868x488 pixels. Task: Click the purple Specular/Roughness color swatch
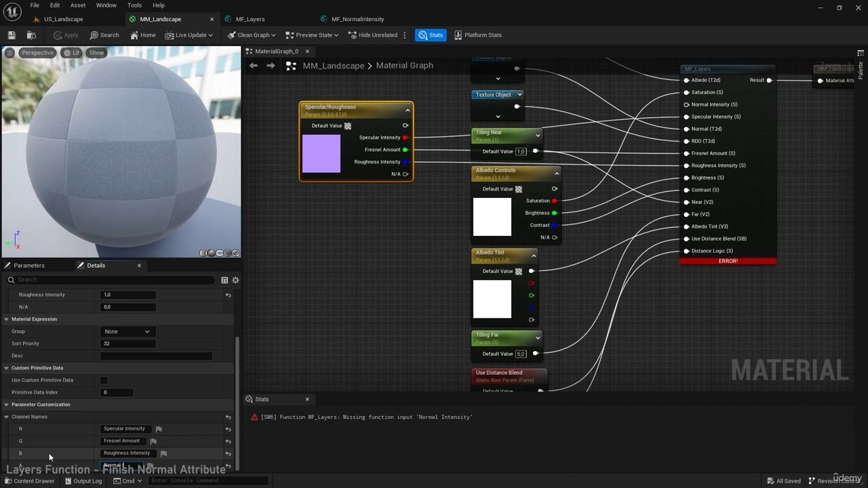[x=321, y=154]
